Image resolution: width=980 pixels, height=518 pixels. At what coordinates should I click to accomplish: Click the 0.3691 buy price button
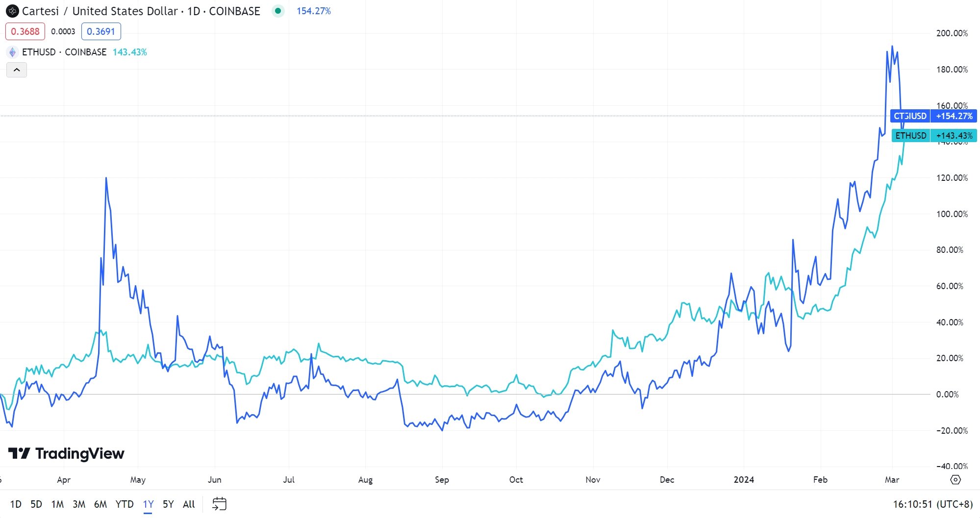tap(101, 31)
